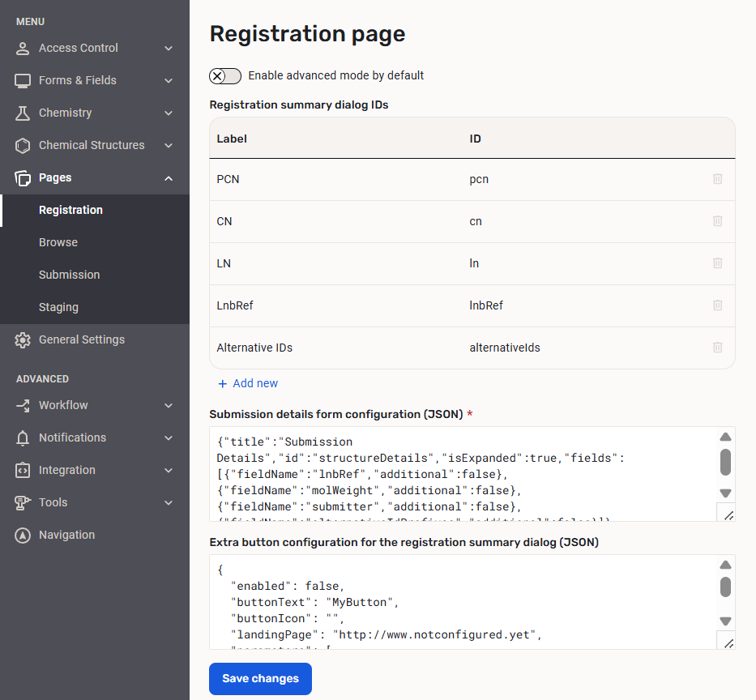Click the Notifications bell icon
This screenshot has width=756, height=700.
(23, 437)
